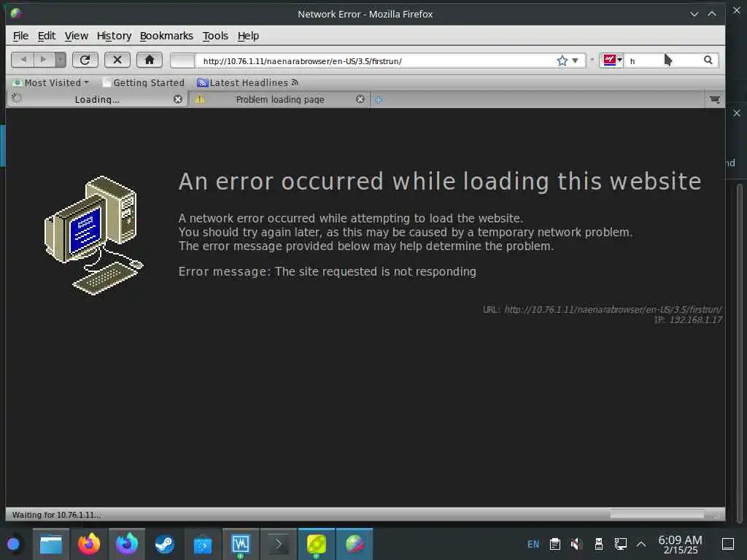The width and height of the screenshot is (747, 560).
Task: List all tabs with the tab-strip end button
Action: point(715,99)
